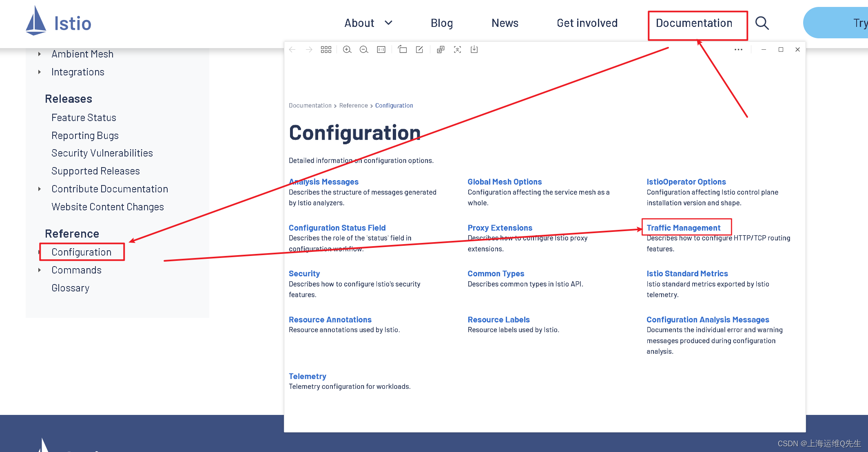Click the Releases section heading

[69, 99]
